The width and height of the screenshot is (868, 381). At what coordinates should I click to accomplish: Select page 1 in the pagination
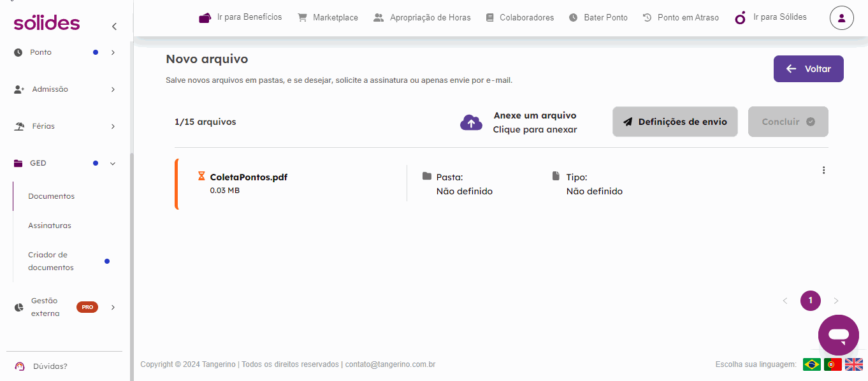[810, 301]
